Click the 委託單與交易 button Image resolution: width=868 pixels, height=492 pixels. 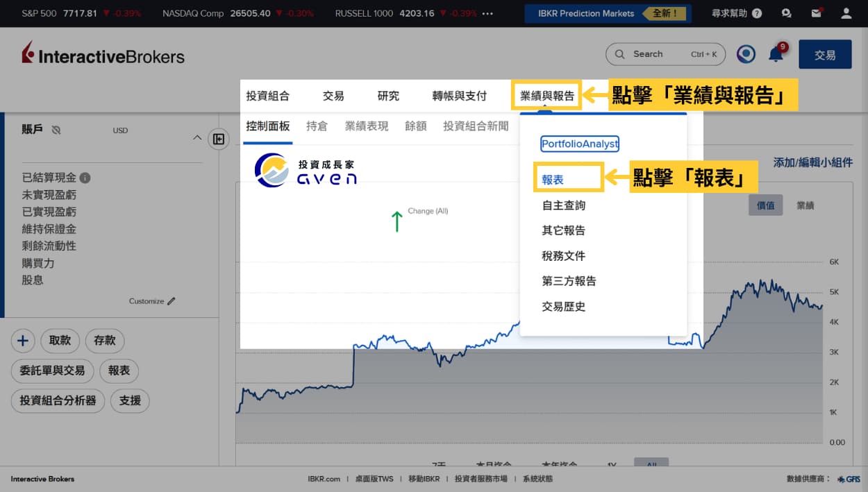tap(53, 371)
